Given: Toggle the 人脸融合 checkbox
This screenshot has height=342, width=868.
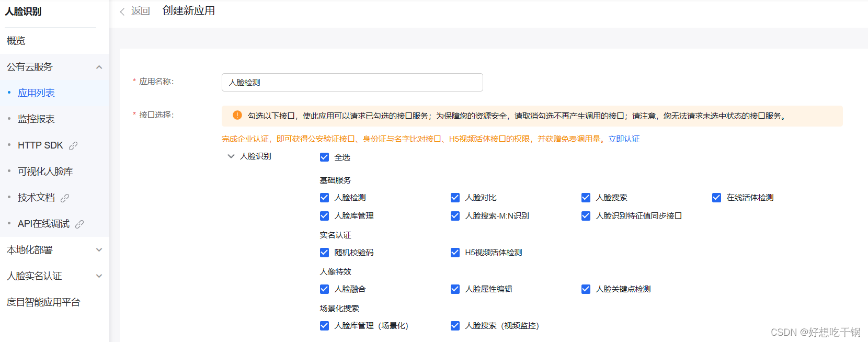Looking at the screenshot, I should click(x=324, y=289).
